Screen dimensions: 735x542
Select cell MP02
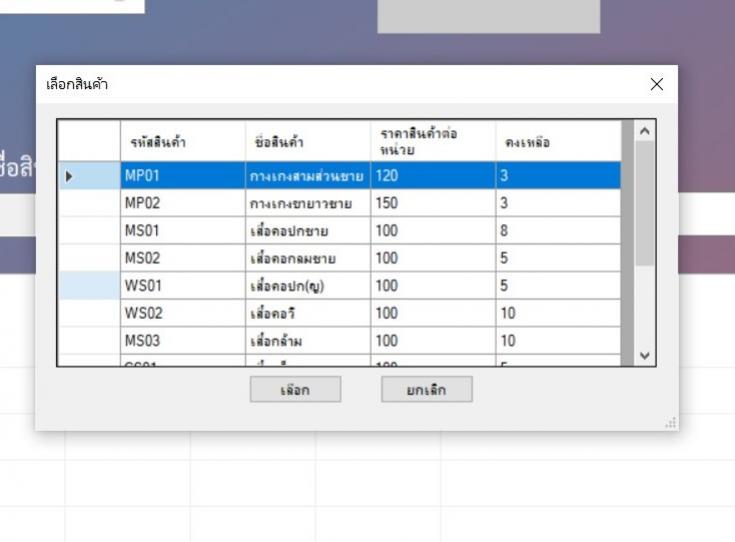183,203
